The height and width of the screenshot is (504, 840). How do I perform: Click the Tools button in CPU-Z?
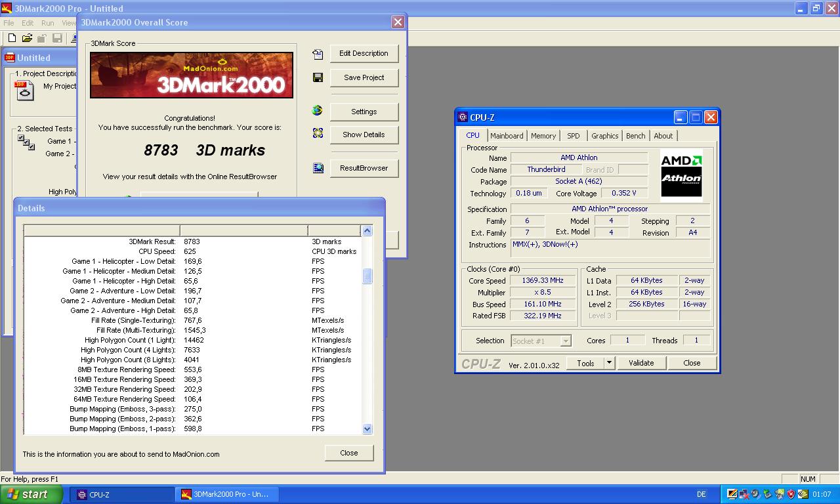(x=585, y=363)
